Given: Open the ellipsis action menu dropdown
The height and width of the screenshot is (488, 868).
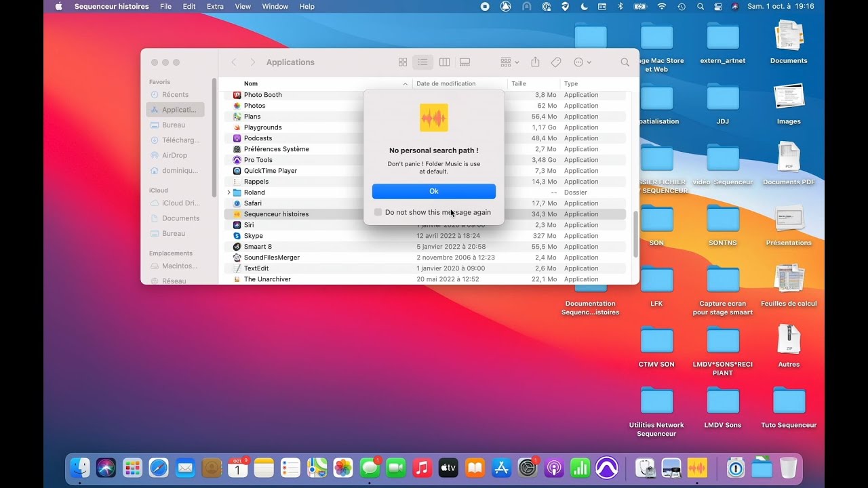Looking at the screenshot, I should 583,62.
